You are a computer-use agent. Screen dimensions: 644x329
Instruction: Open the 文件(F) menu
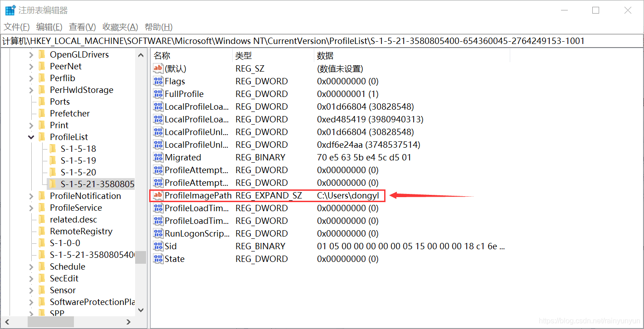[x=17, y=27]
